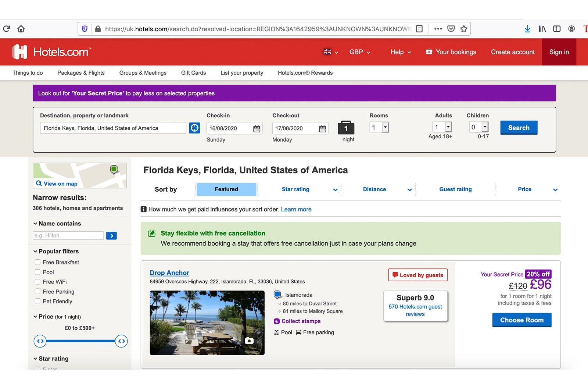The image size is (588, 392).
Task: Open browser downloads arrow icon
Action: (527, 29)
